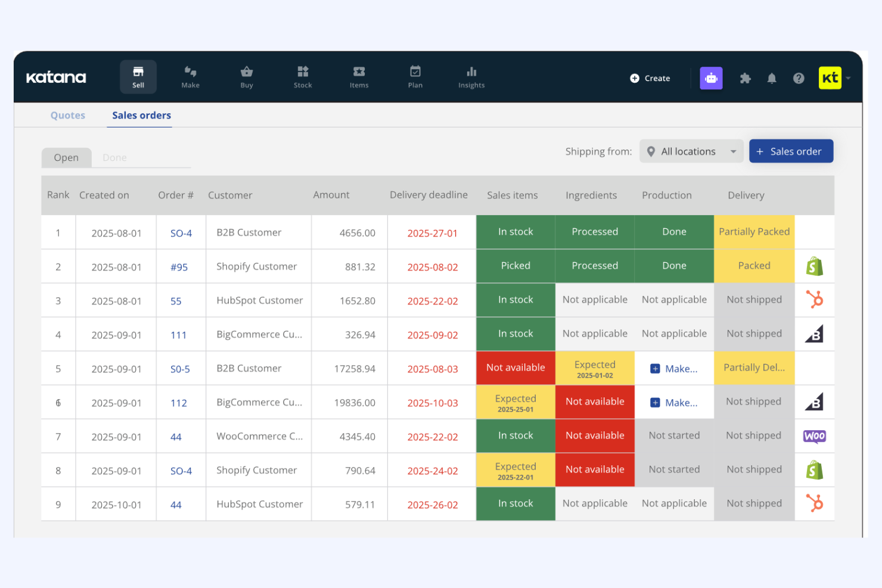
Task: Open the purple robot assistant
Action: tap(711, 78)
